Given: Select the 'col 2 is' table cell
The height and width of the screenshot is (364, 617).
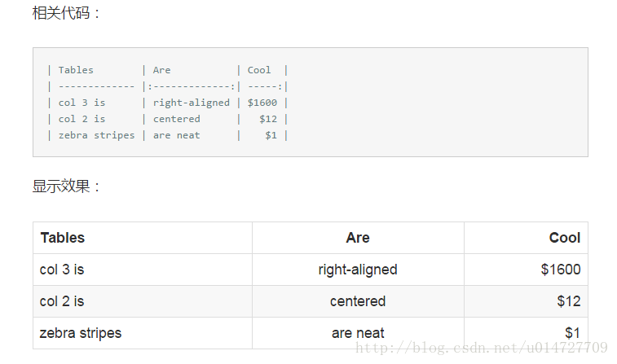Looking at the screenshot, I should 143,301.
